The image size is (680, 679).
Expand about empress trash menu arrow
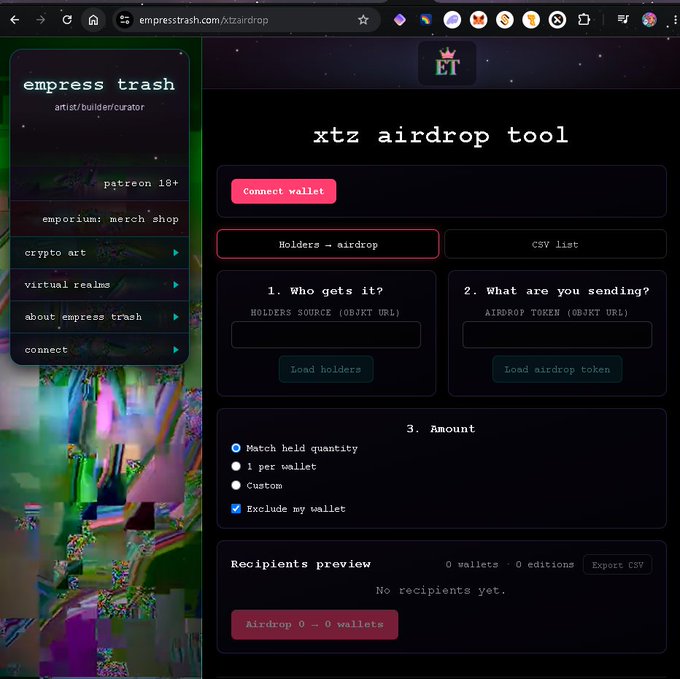click(176, 317)
